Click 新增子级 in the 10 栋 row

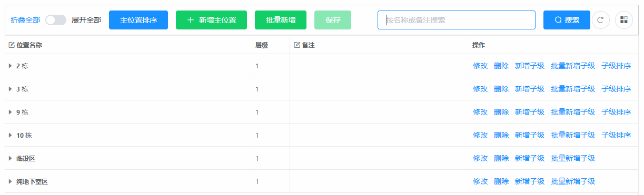pos(530,135)
